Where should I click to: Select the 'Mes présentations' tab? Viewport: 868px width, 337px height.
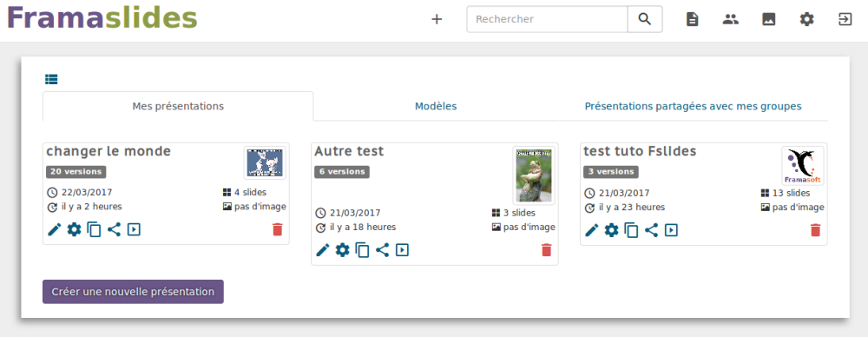(178, 107)
